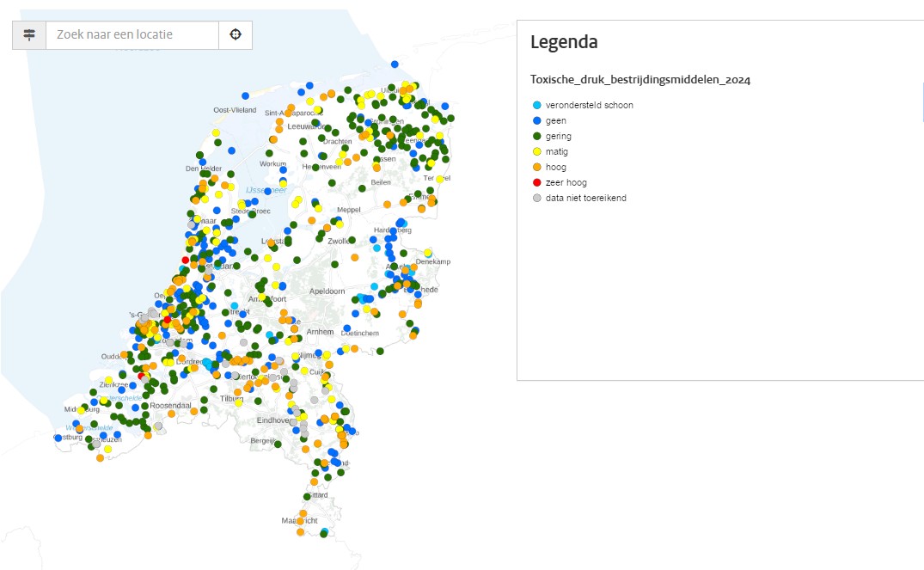Image resolution: width=924 pixels, height=570 pixels.
Task: Click the red 'zeer hoog' legend dot
Action: [537, 182]
